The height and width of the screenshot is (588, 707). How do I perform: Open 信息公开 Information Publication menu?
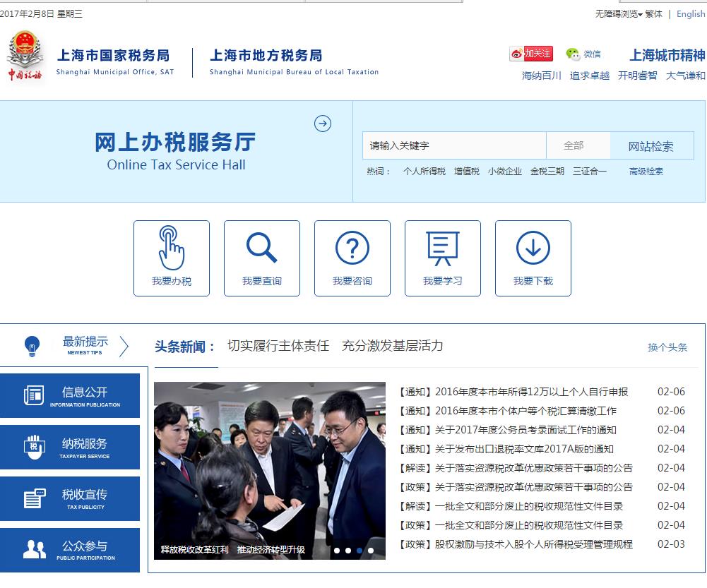click(x=70, y=395)
